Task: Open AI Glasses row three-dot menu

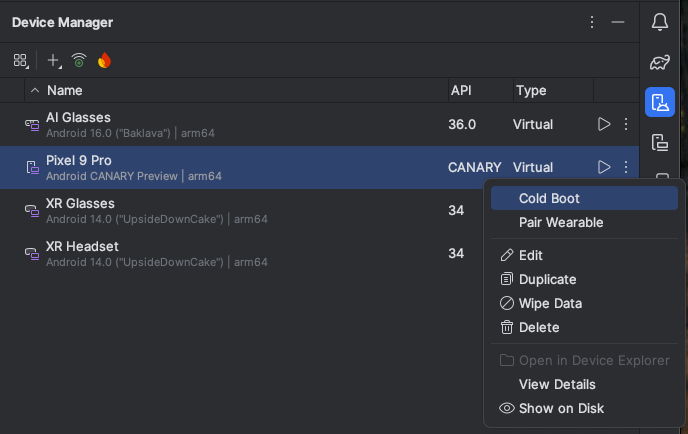Action: tap(626, 124)
